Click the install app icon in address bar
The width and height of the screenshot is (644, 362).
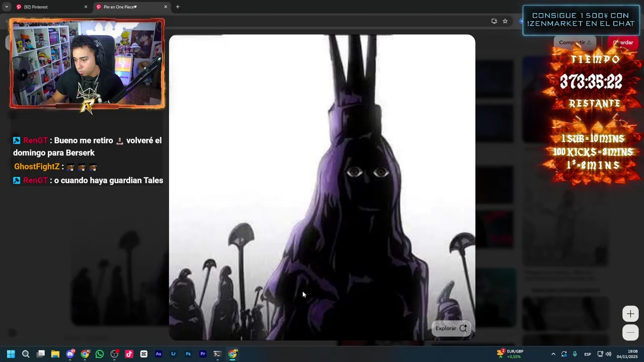point(494,21)
